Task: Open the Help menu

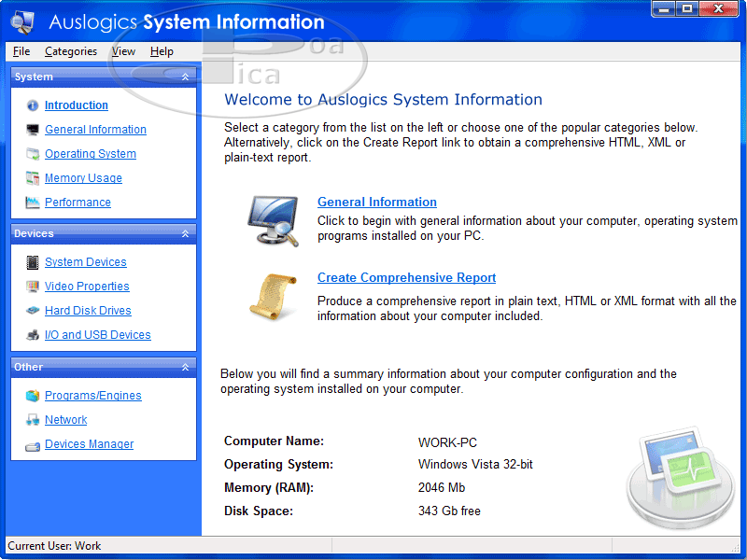Action: click(x=162, y=51)
